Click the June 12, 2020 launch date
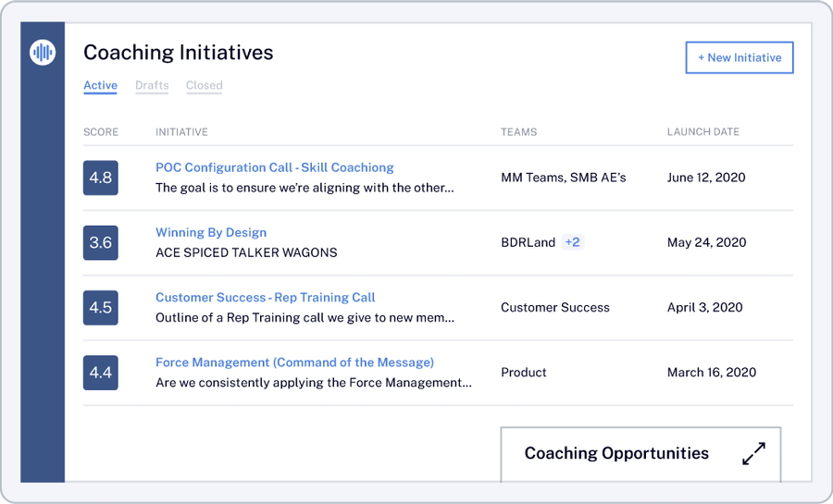833x504 pixels. pyautogui.click(x=706, y=178)
